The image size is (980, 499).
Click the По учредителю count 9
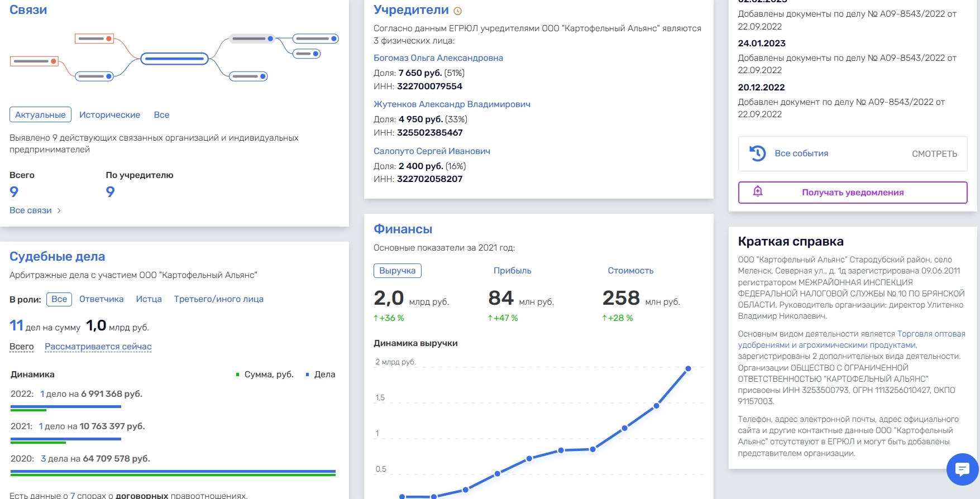[x=110, y=192]
